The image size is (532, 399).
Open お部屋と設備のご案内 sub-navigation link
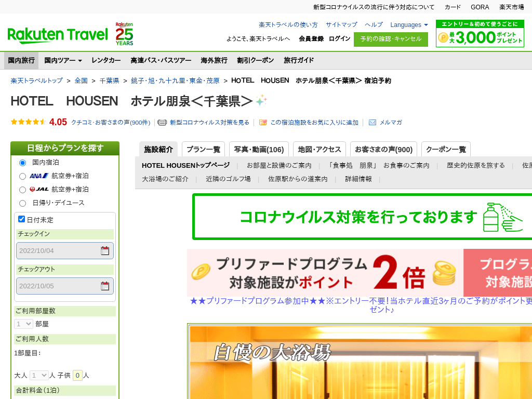(x=279, y=166)
